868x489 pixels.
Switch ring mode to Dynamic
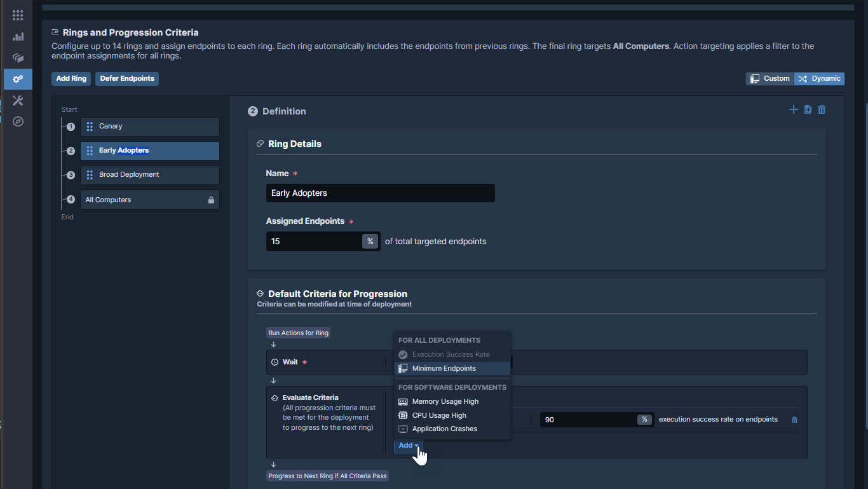click(x=819, y=79)
